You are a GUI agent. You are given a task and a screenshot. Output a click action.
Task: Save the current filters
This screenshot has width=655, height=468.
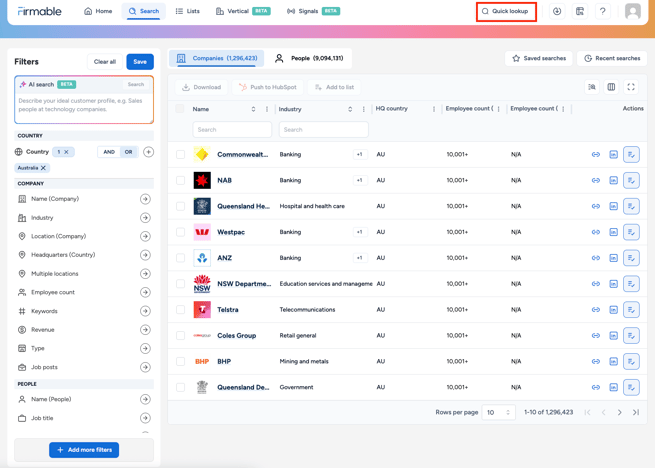coord(140,62)
